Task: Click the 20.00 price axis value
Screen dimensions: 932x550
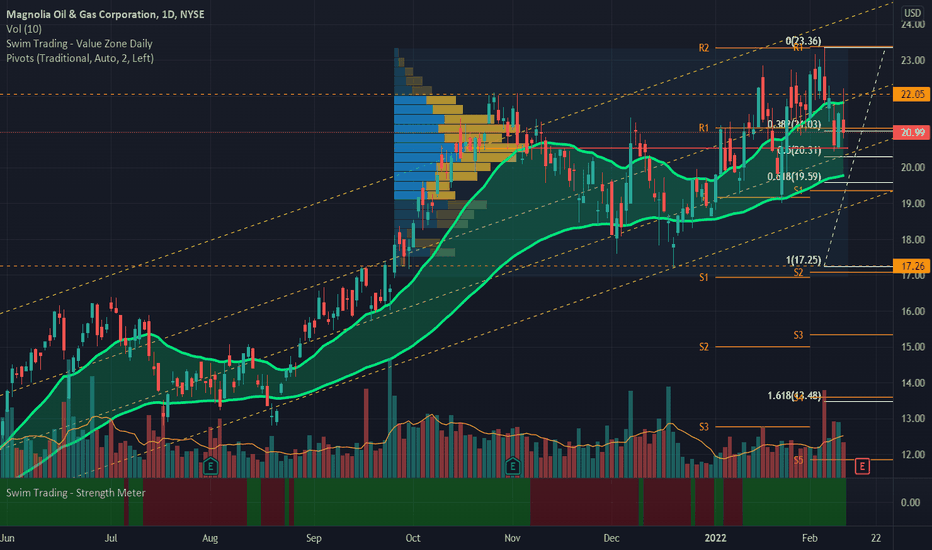Action: (912, 168)
